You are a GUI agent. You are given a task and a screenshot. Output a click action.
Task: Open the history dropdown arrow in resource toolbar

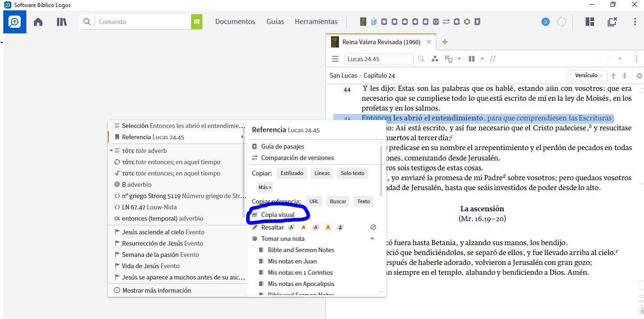point(620,59)
